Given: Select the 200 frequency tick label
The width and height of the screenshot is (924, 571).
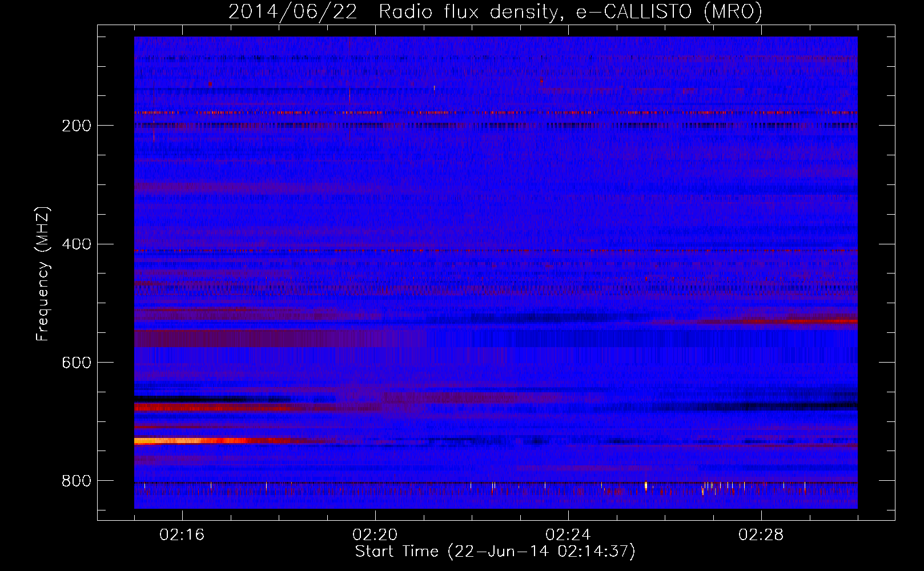Looking at the screenshot, I should (77, 126).
